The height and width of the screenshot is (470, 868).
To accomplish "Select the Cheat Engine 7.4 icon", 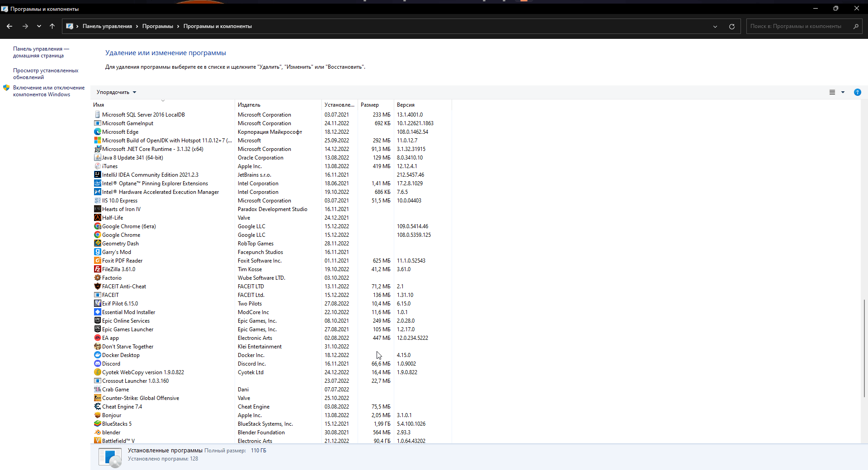I will [x=97, y=407].
